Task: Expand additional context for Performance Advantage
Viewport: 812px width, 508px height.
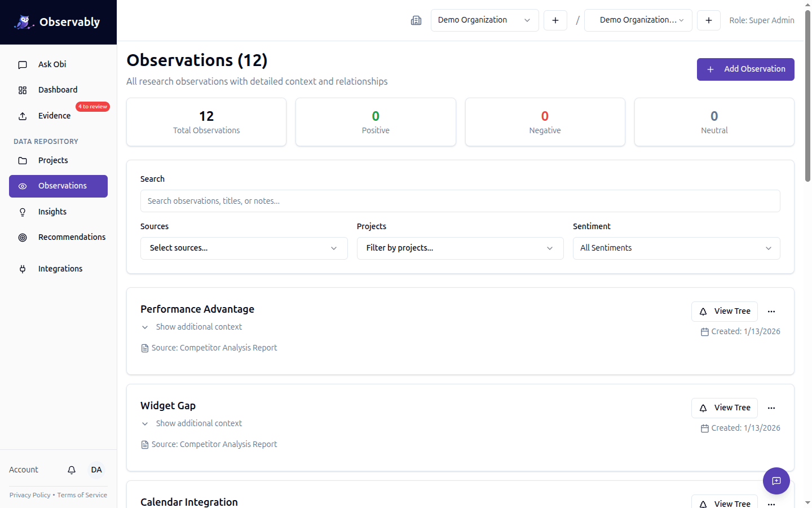Action: pyautogui.click(x=192, y=326)
